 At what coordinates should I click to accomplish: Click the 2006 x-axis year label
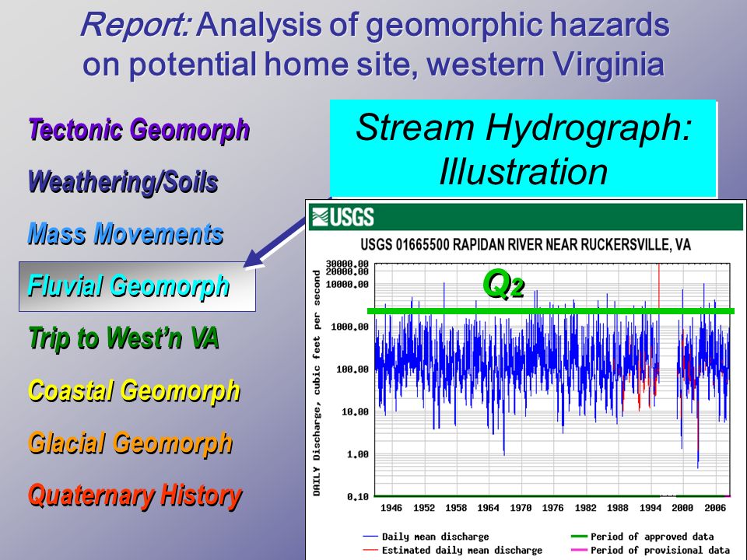pyautogui.click(x=715, y=508)
